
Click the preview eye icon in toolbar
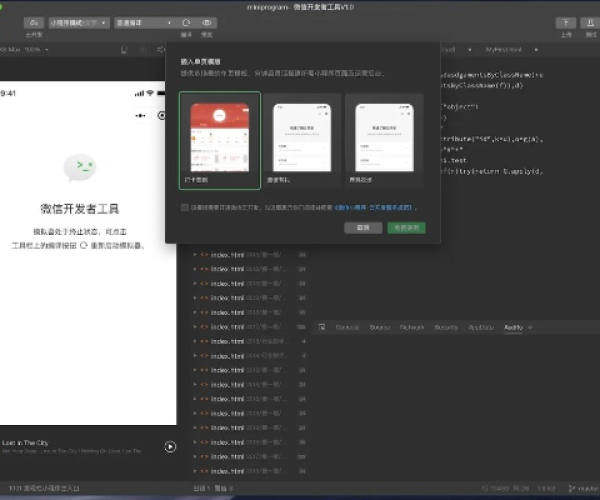coord(207,23)
